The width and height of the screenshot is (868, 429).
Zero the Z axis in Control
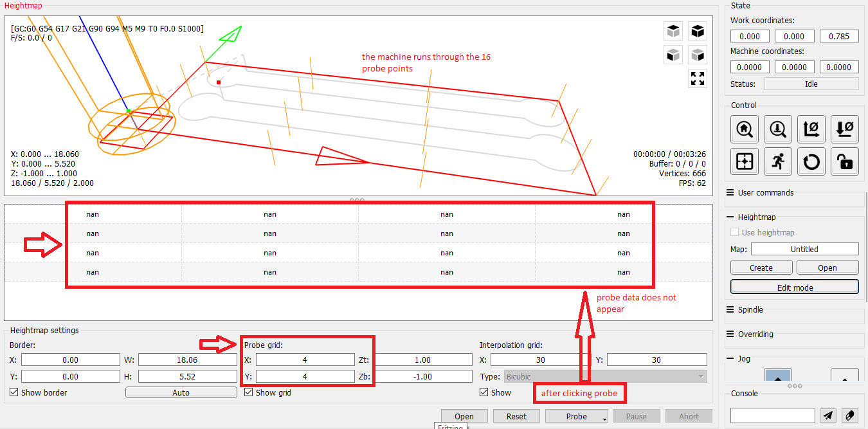pyautogui.click(x=845, y=129)
